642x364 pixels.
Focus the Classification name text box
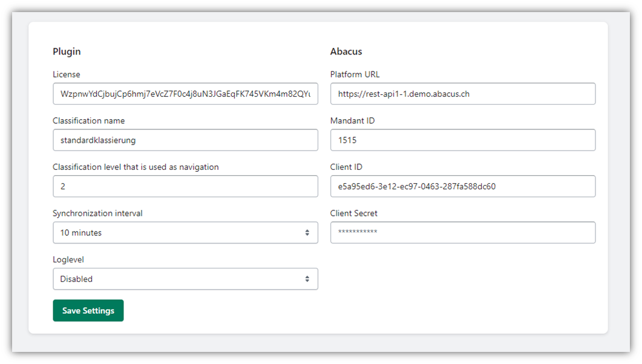coord(185,140)
